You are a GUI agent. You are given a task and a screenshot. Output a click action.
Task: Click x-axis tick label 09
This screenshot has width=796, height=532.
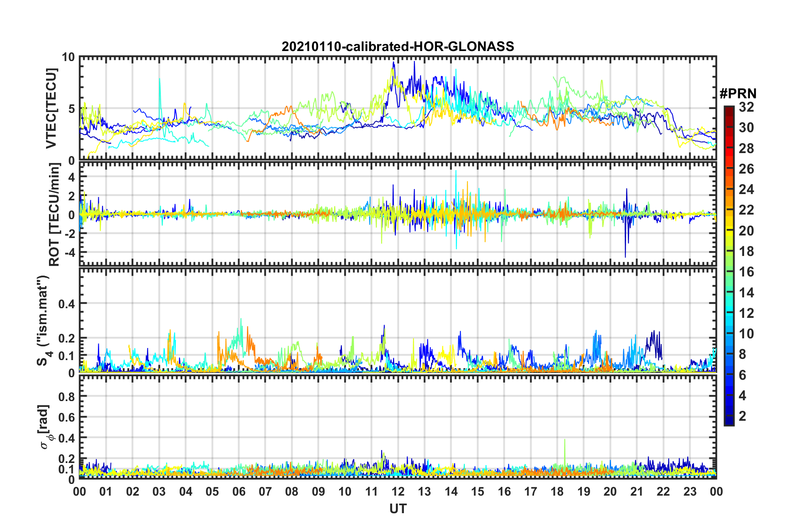(x=318, y=492)
